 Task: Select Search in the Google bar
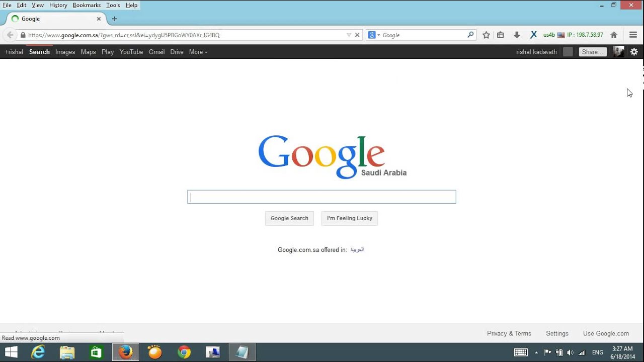coord(39,52)
